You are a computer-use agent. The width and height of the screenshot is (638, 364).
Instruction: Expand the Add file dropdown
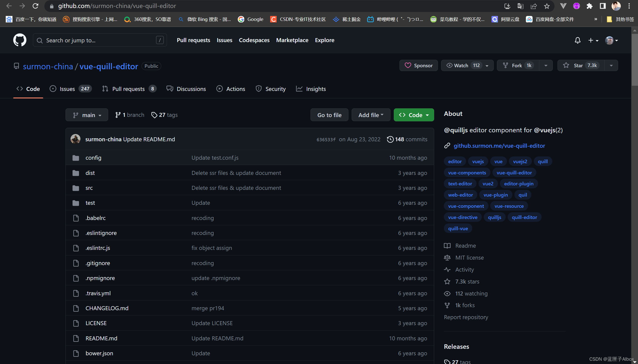(371, 115)
